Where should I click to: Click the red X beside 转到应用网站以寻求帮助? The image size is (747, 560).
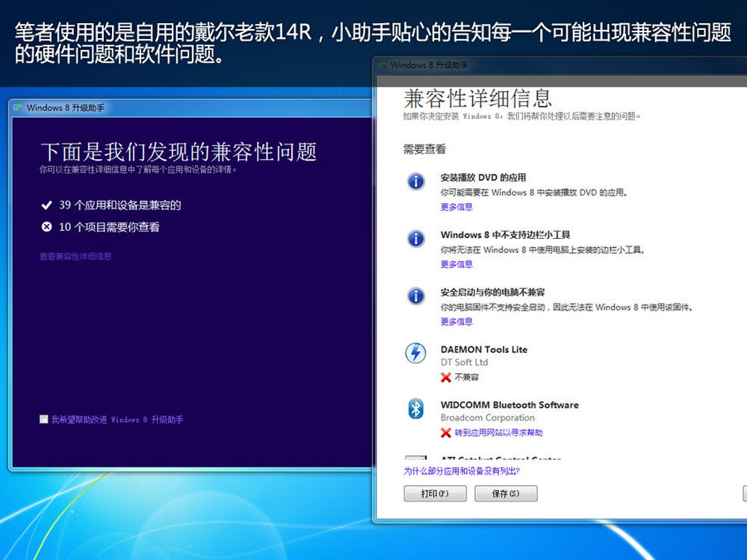(446, 433)
